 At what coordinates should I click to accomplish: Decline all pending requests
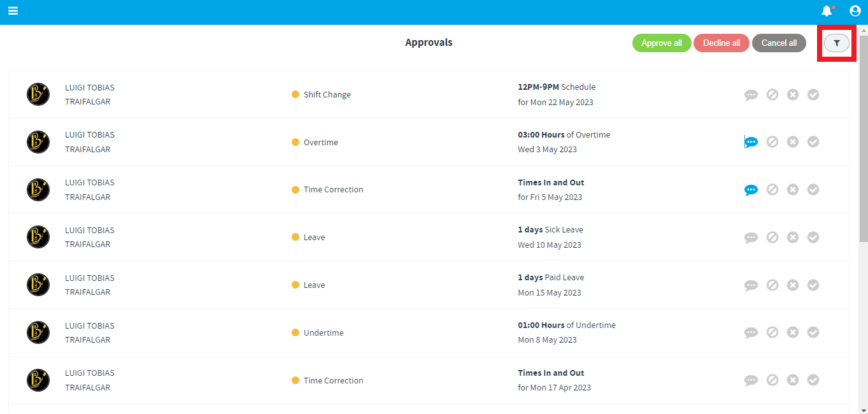tap(722, 43)
